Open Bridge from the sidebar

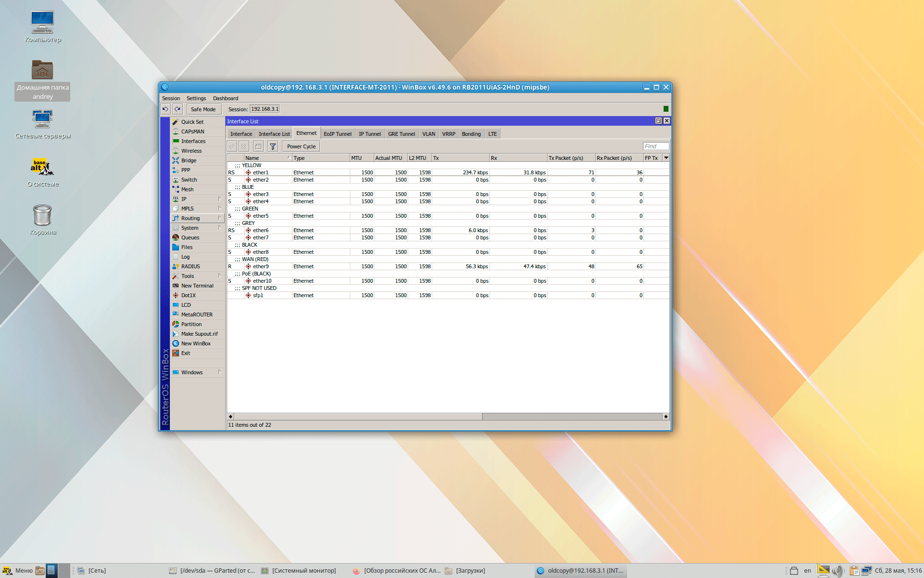point(188,160)
